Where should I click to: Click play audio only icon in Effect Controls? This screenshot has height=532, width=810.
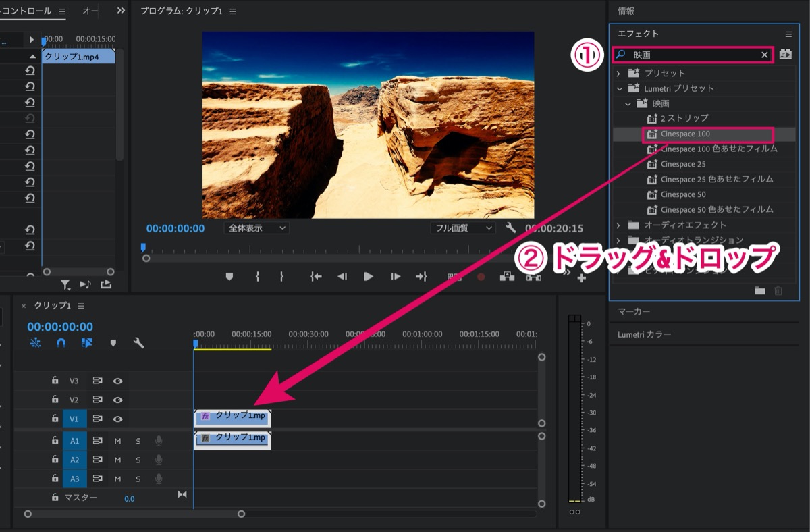point(86,284)
